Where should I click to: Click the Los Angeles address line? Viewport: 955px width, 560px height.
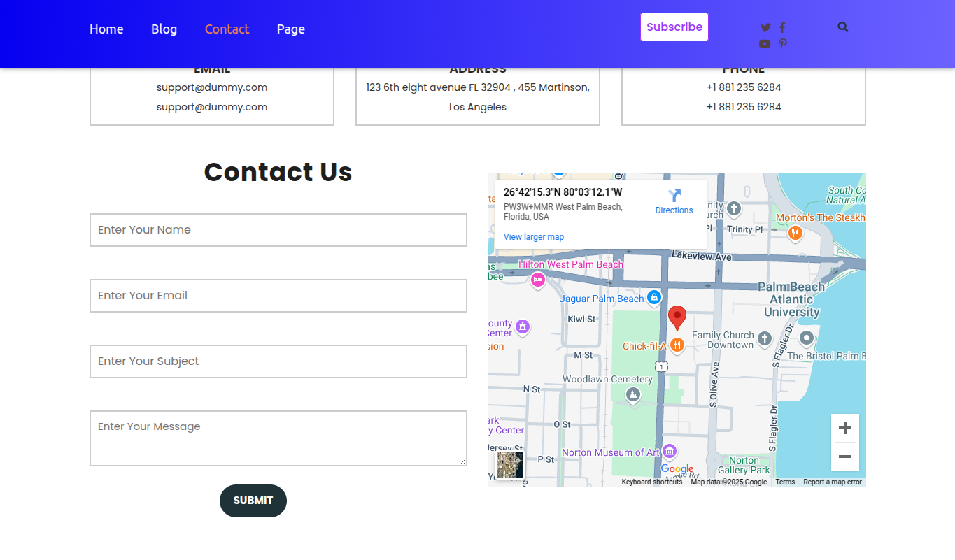coord(478,107)
